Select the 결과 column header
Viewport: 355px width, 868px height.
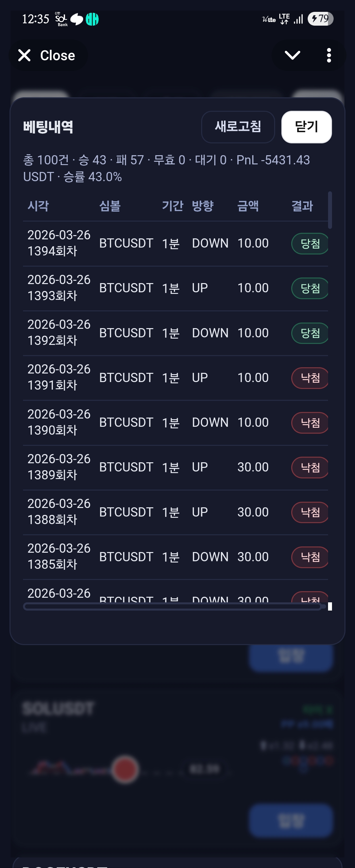click(x=302, y=206)
